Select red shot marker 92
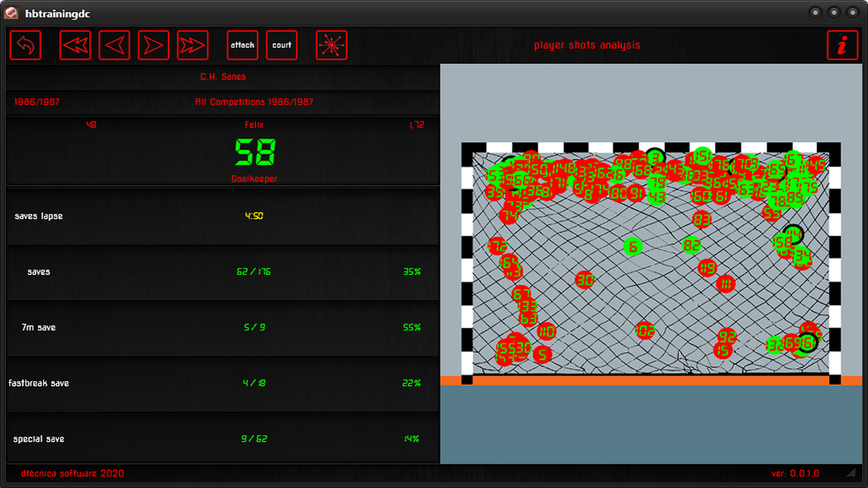Viewport: 868px width, 488px height. click(727, 337)
